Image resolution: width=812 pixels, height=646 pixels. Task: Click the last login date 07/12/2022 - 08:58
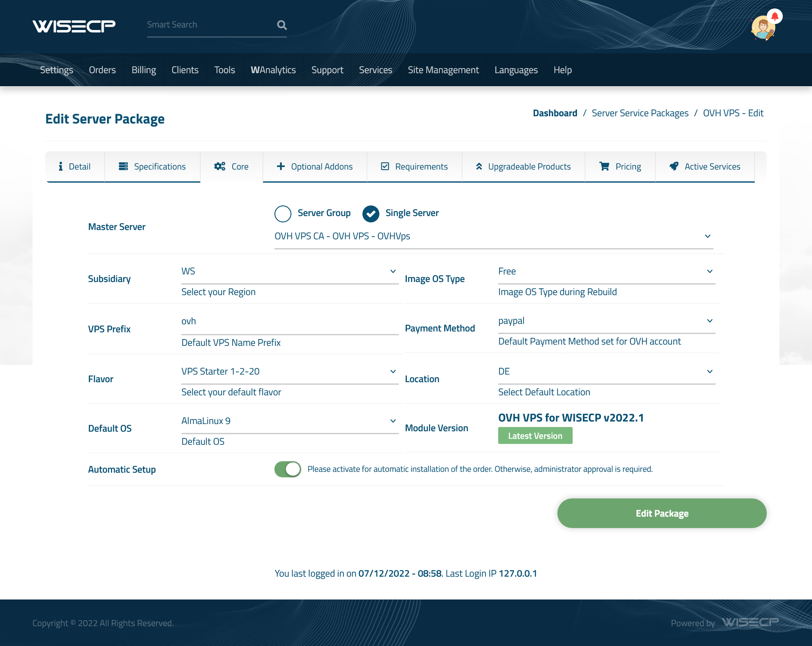click(x=400, y=574)
